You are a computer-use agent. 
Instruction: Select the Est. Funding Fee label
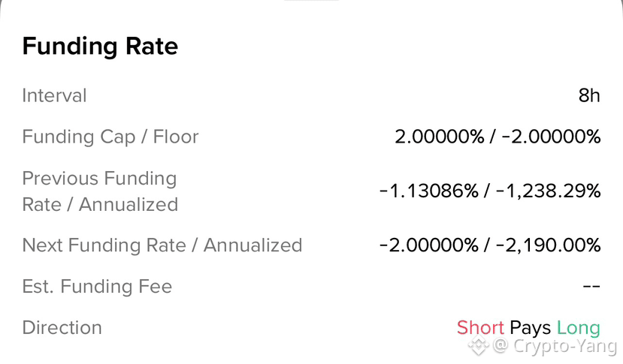click(x=98, y=287)
